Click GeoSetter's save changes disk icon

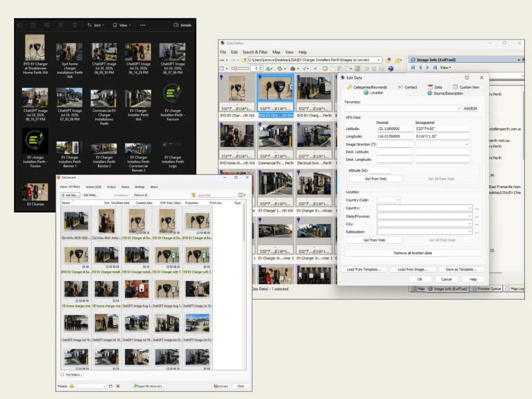tap(381, 69)
